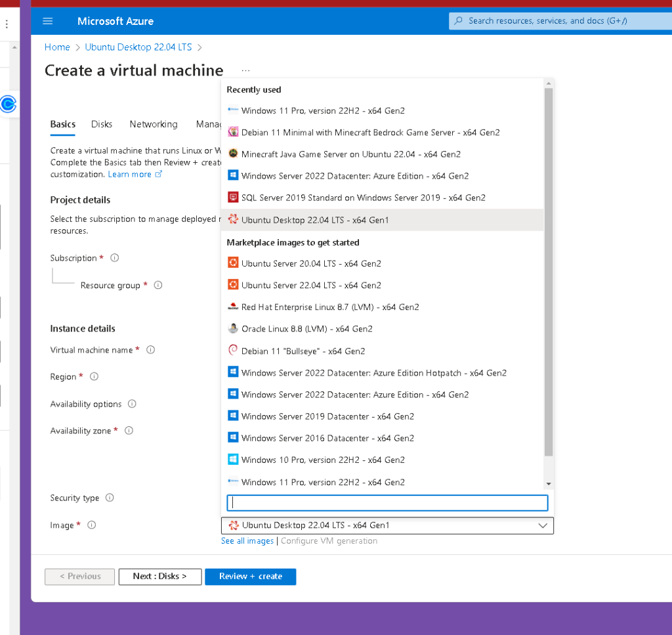Open the Azure hamburger portal menu
672x635 pixels.
point(48,21)
